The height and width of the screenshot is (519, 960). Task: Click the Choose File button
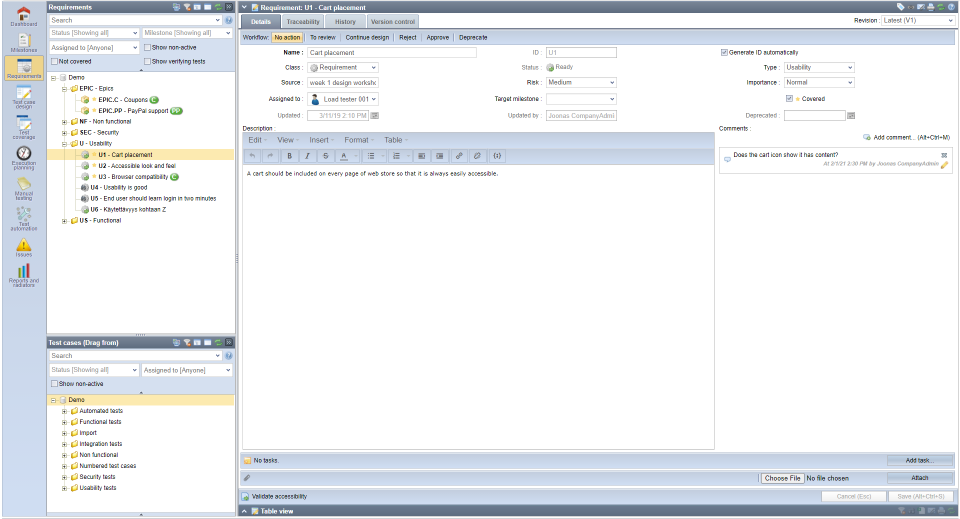782,478
